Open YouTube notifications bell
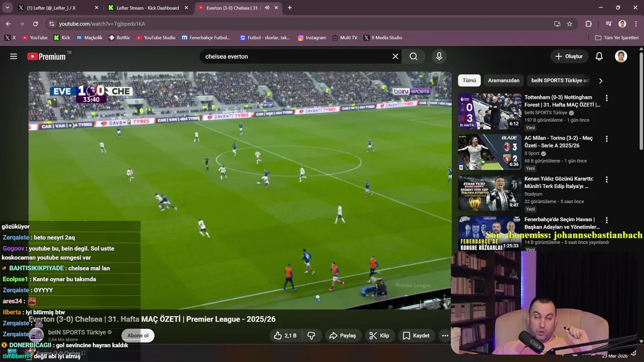The image size is (644, 362). (x=599, y=56)
